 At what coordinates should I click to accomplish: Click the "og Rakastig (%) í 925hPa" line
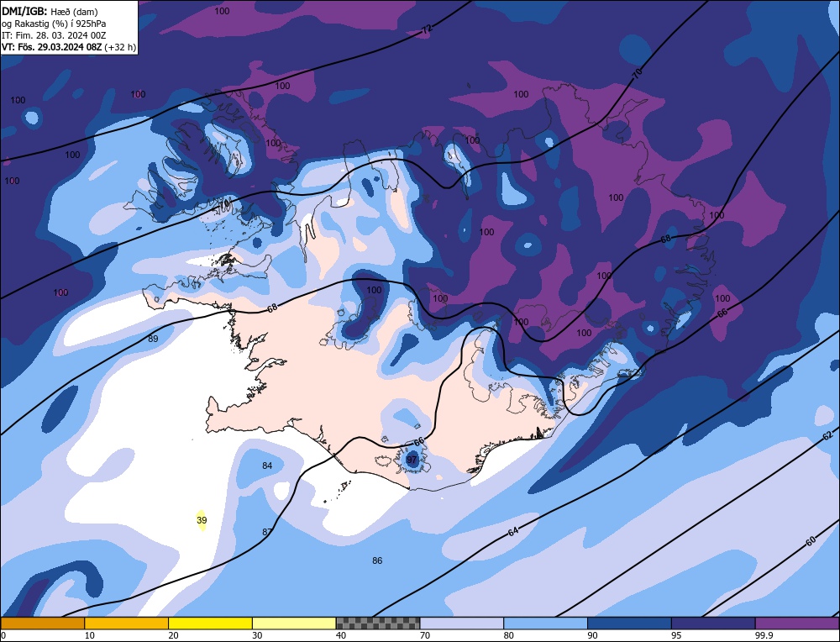(x=54, y=24)
